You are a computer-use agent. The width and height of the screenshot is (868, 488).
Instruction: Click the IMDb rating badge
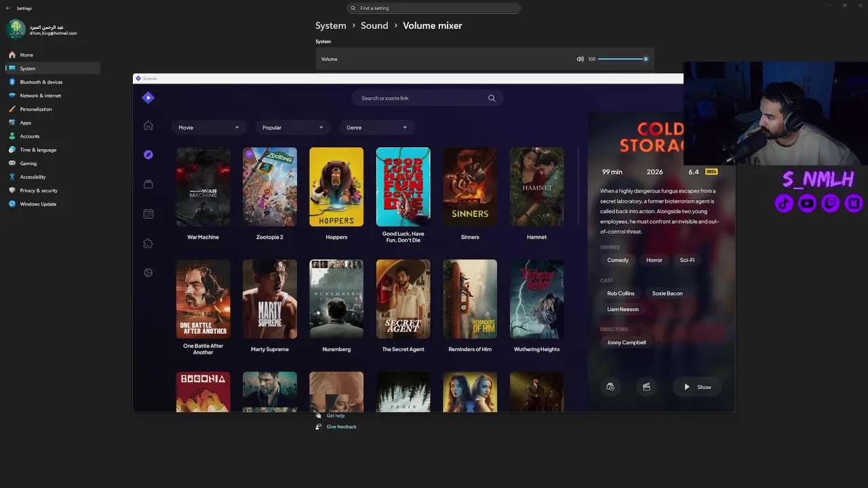tap(711, 172)
